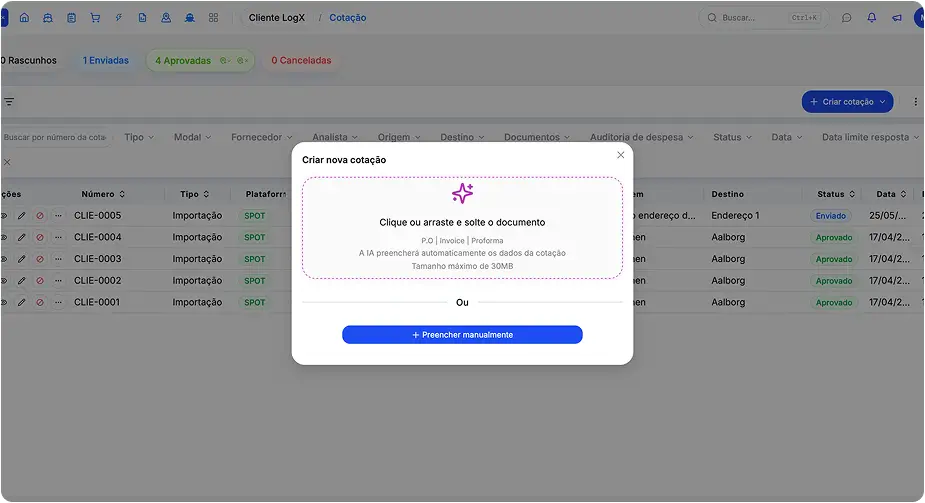Image resolution: width=925 pixels, height=503 pixels.
Task: Open the document report icon in navigation
Action: [x=142, y=18]
